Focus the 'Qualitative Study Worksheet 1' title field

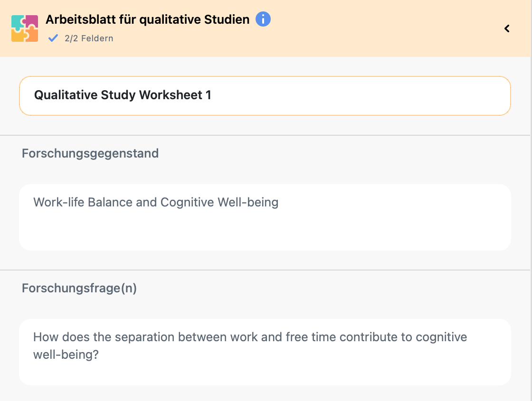pos(265,95)
